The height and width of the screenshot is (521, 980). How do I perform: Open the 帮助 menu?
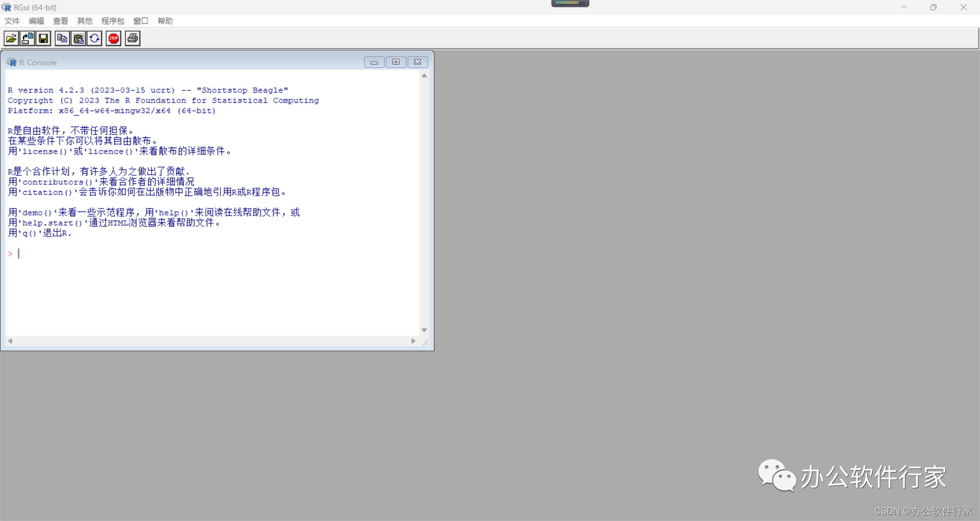(165, 21)
